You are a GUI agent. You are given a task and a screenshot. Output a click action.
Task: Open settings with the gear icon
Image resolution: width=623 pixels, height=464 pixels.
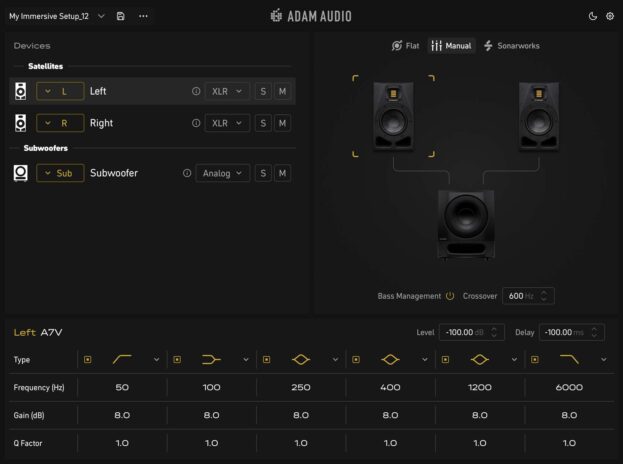610,16
